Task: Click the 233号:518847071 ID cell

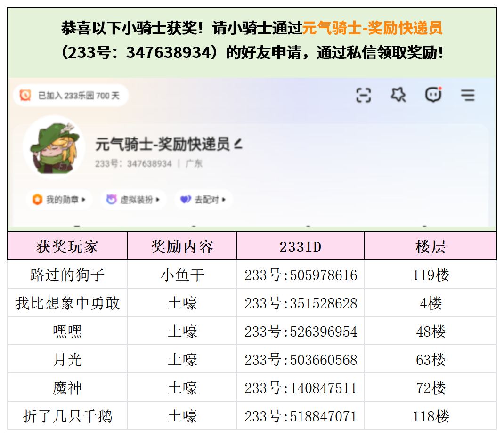Action: click(301, 416)
